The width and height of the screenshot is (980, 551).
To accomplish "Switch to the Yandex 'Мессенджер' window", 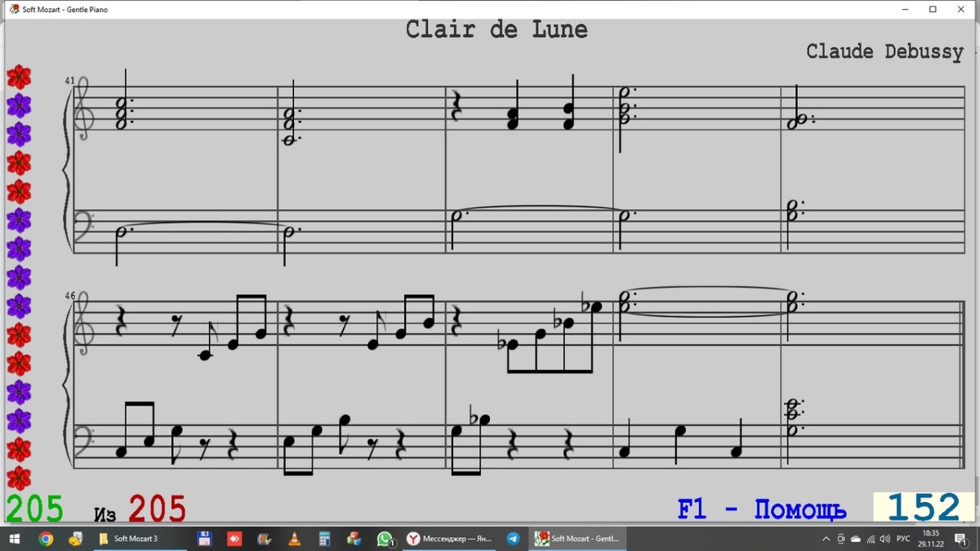I will (449, 539).
